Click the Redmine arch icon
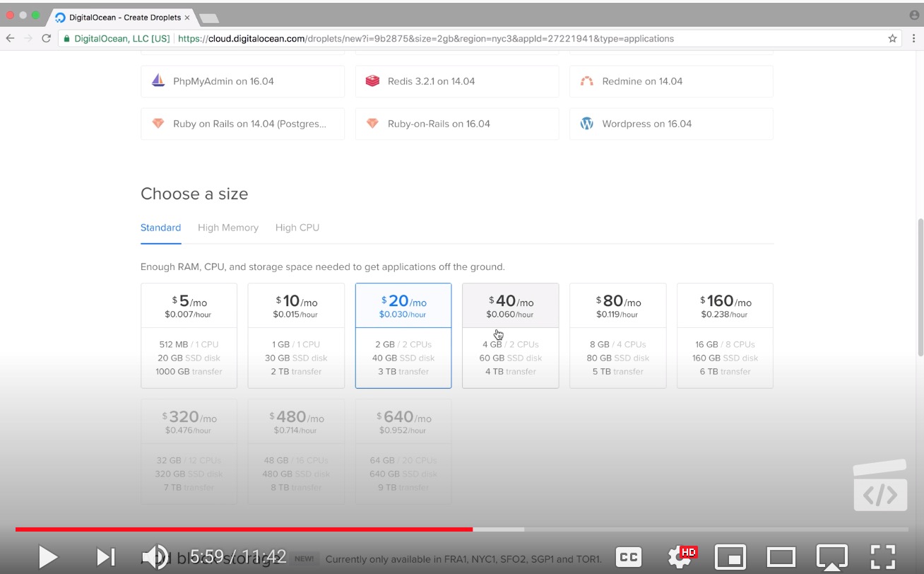The width and height of the screenshot is (924, 574). (x=586, y=81)
